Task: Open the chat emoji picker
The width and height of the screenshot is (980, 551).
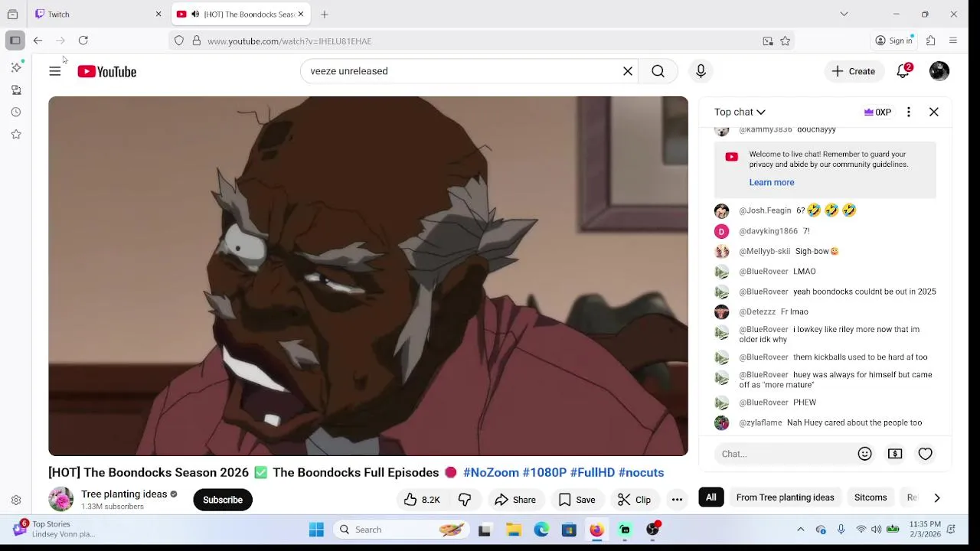Action: tap(865, 454)
